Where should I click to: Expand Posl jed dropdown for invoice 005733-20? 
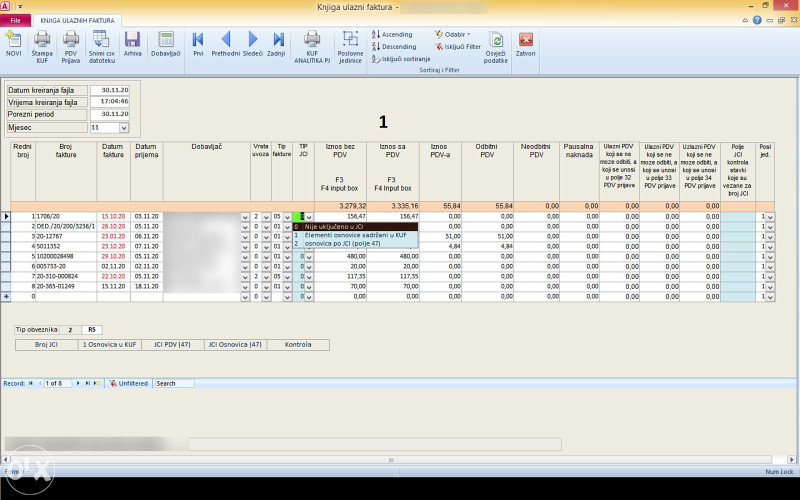click(770, 267)
